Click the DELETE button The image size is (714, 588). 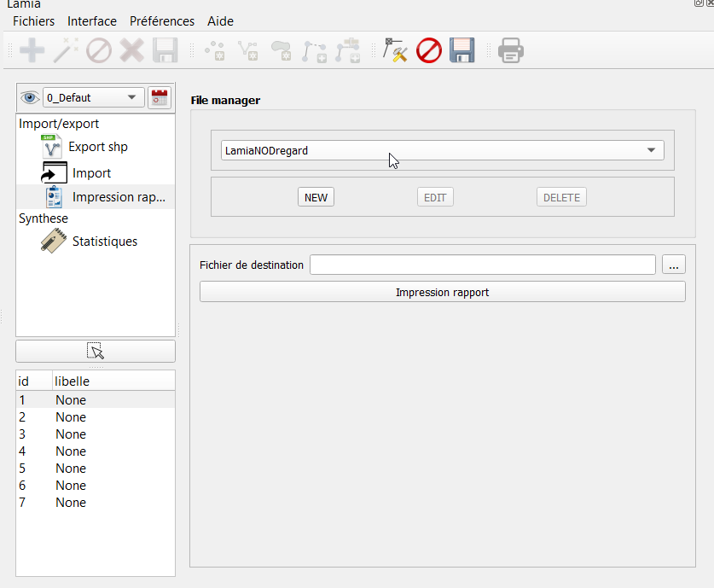click(x=561, y=197)
